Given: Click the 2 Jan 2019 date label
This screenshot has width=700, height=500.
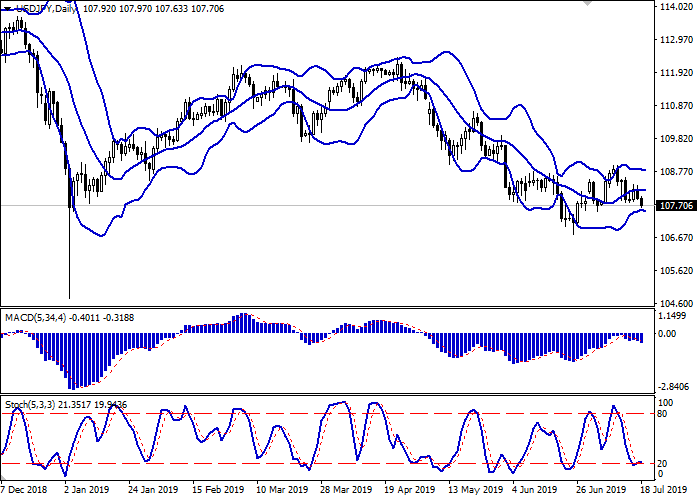Looking at the screenshot, I should coord(85,490).
